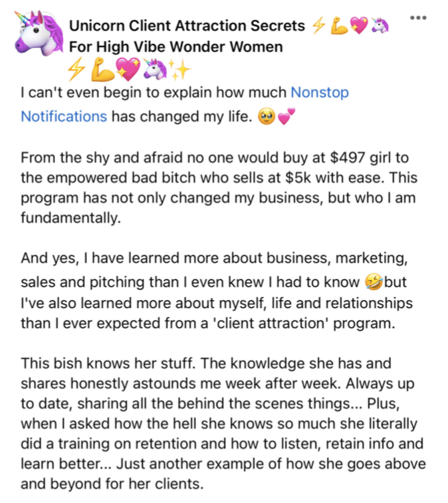Click the paragraph starting 'From the shy and afraid'
Image resolution: width=448 pixels, height=503 pixels.
[x=219, y=188]
